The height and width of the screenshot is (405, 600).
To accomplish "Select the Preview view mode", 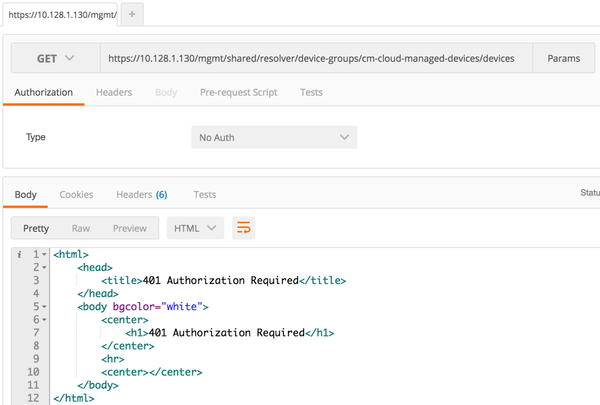I will pos(129,228).
